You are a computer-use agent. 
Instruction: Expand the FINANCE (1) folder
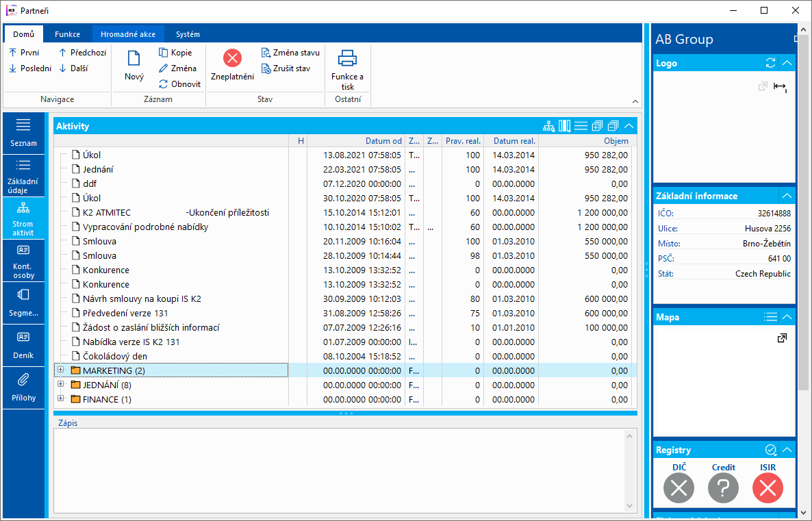61,399
